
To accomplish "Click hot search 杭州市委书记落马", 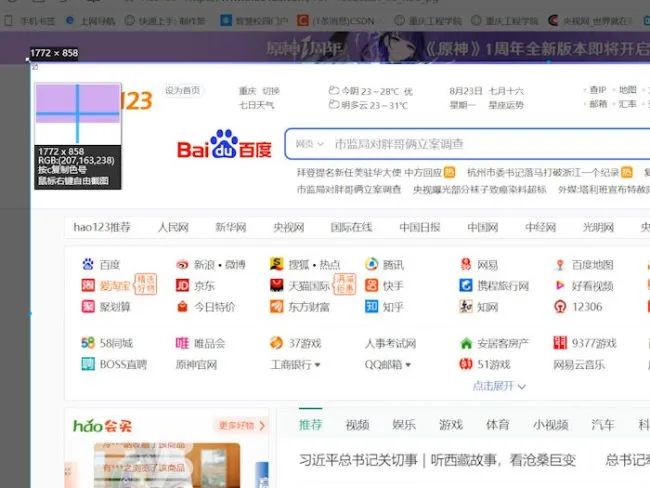I will point(543,172).
